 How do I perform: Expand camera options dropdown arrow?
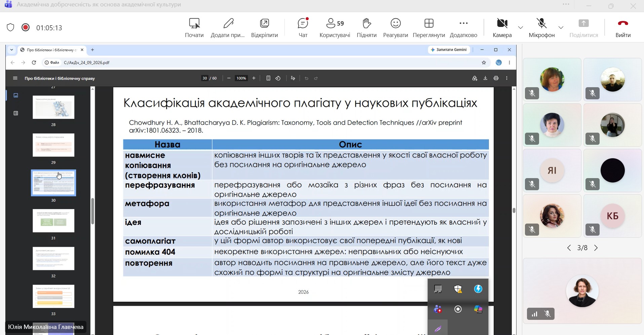[x=521, y=28]
